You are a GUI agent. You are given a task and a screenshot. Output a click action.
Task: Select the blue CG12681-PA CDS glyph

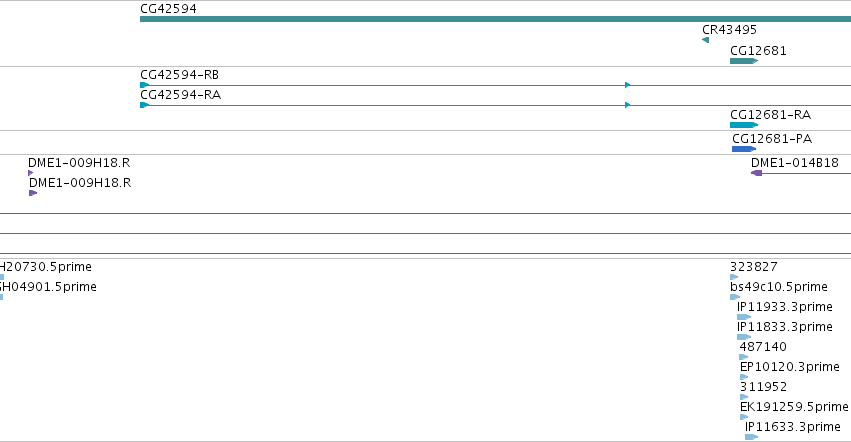tap(744, 149)
